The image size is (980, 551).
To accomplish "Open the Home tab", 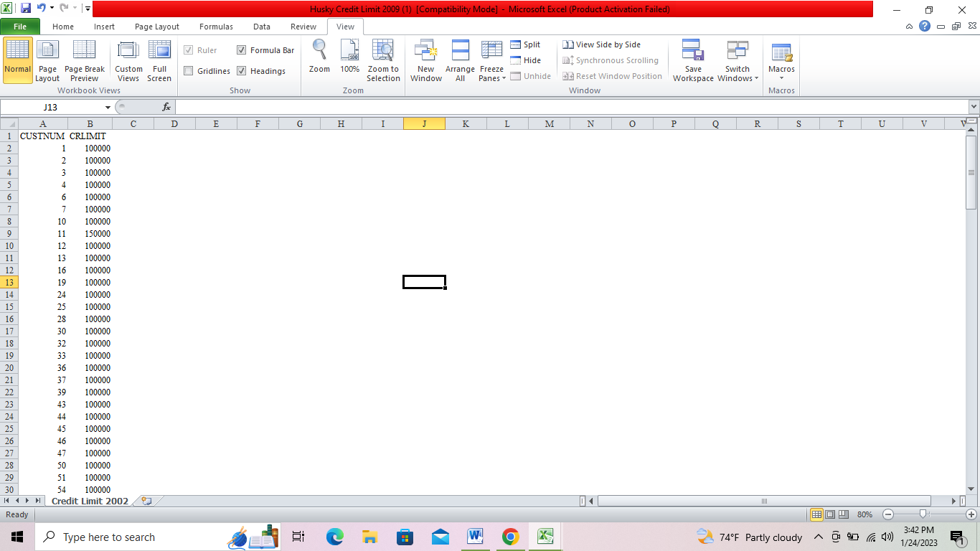I will (x=63, y=27).
